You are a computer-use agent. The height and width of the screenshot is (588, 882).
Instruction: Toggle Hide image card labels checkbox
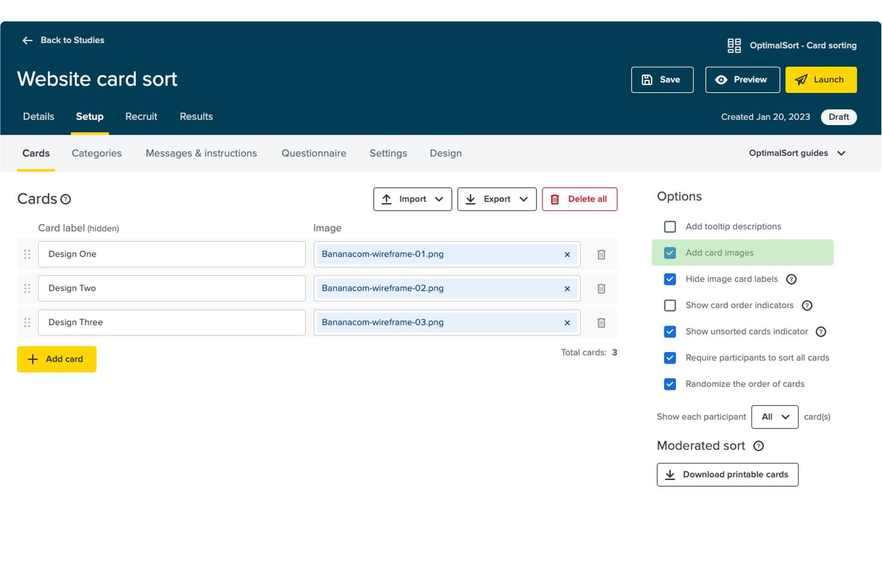click(670, 279)
